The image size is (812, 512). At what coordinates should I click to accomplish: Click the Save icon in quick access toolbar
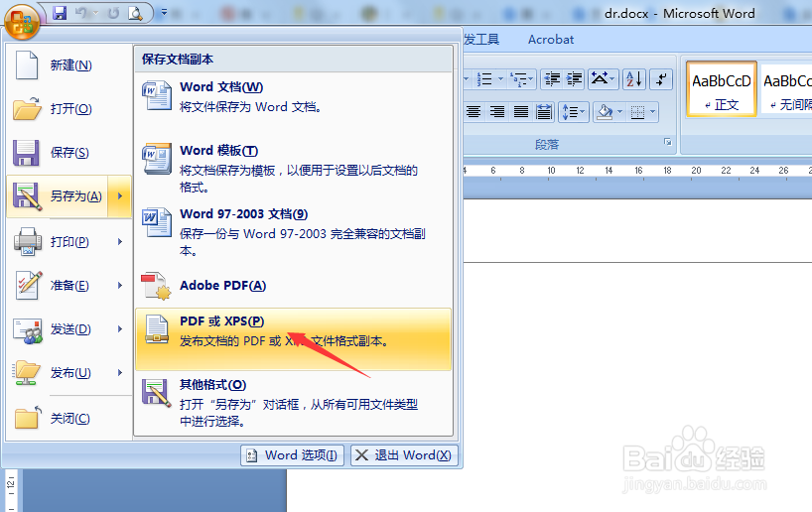[60, 13]
